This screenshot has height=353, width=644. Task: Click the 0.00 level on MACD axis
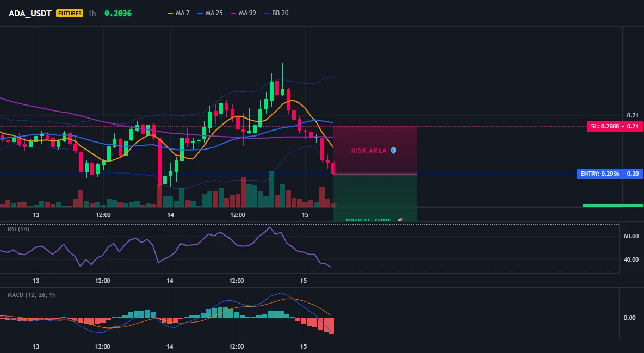pos(630,318)
